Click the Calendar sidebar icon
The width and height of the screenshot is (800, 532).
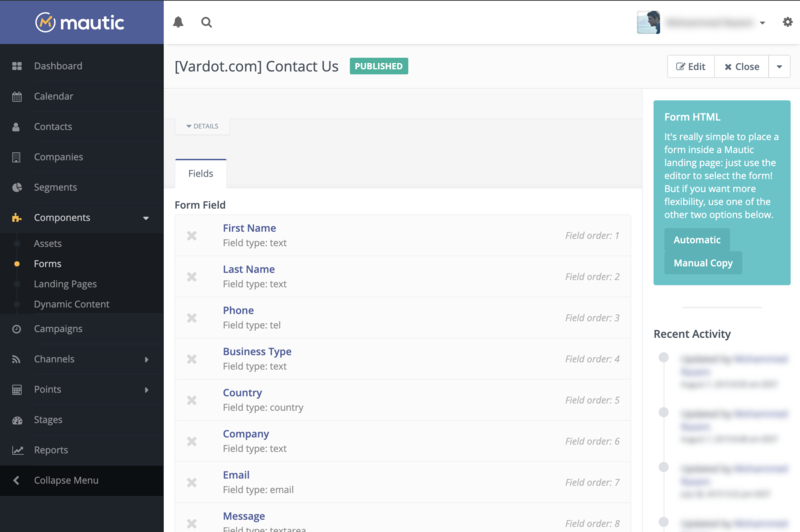17,96
